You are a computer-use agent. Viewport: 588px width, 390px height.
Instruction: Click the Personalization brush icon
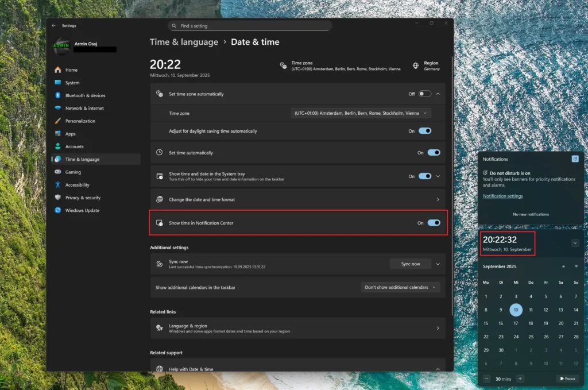click(x=58, y=121)
